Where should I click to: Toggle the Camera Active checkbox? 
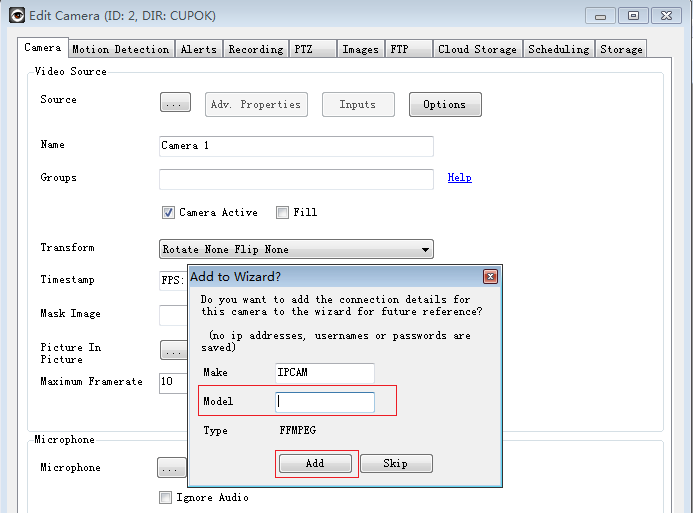[168, 212]
